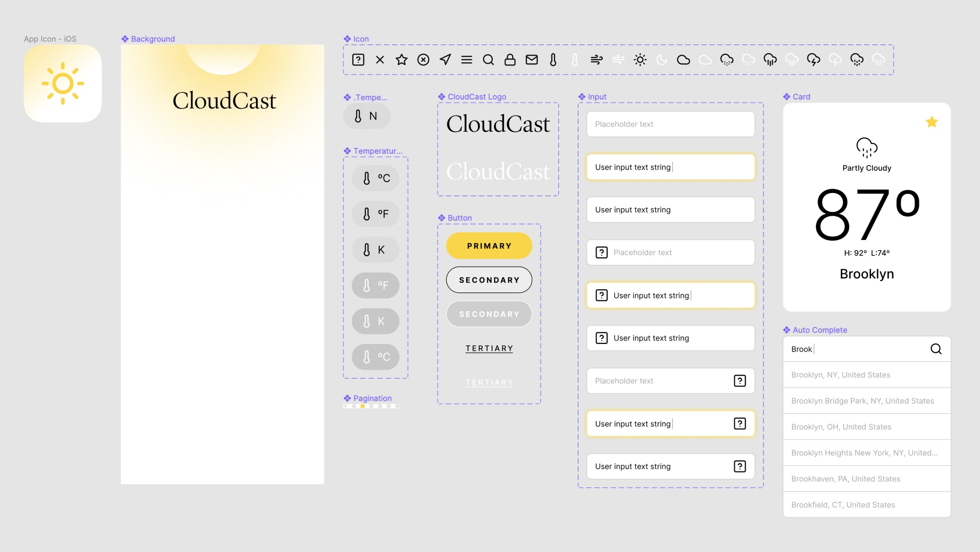Toggle the white-text K temperature pill
This screenshot has width=980, height=552.
[376, 321]
